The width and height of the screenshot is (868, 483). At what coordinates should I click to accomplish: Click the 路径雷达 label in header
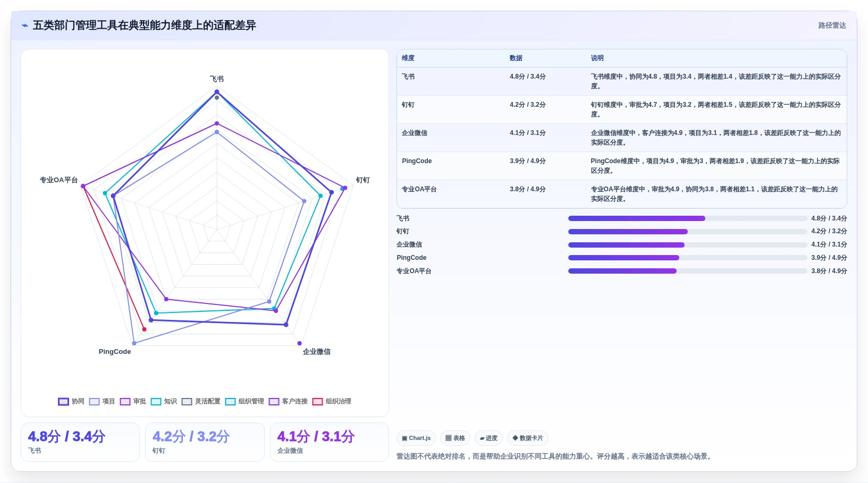(832, 26)
